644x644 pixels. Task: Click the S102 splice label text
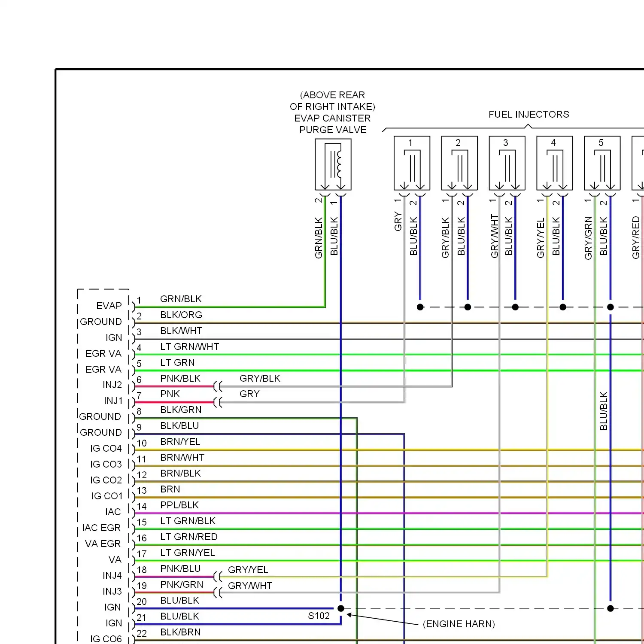(x=319, y=616)
